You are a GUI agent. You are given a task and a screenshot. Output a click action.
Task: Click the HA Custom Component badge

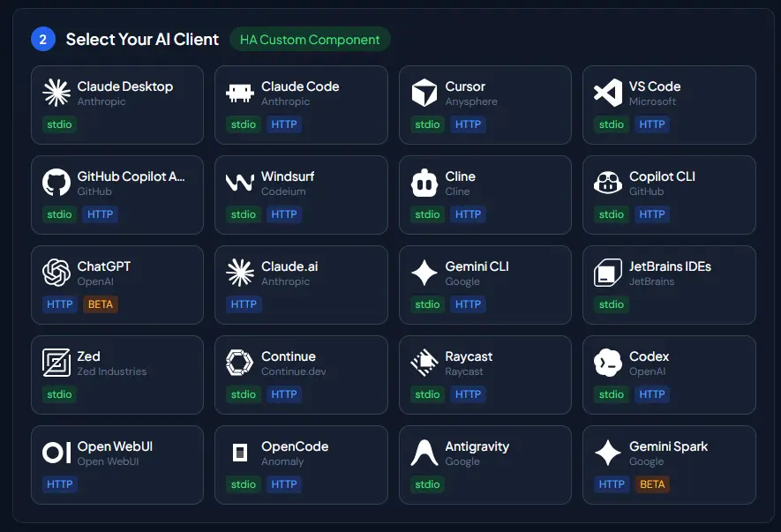pos(310,40)
